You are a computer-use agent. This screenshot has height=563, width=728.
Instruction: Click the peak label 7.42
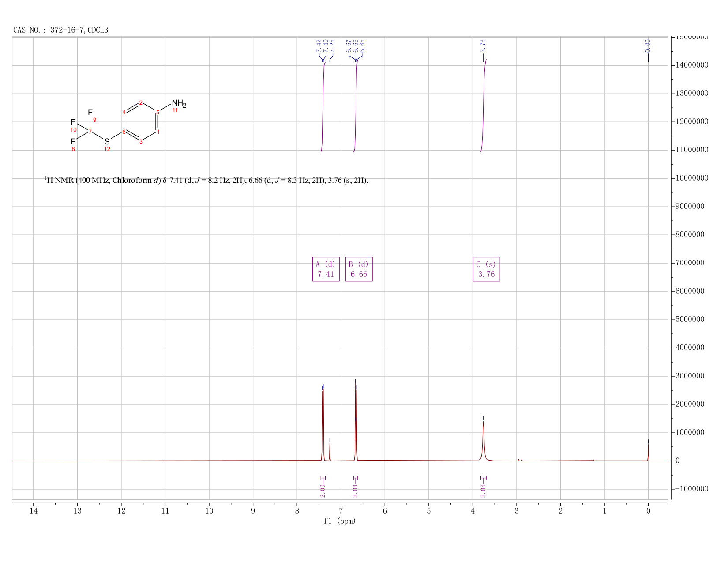coord(319,46)
